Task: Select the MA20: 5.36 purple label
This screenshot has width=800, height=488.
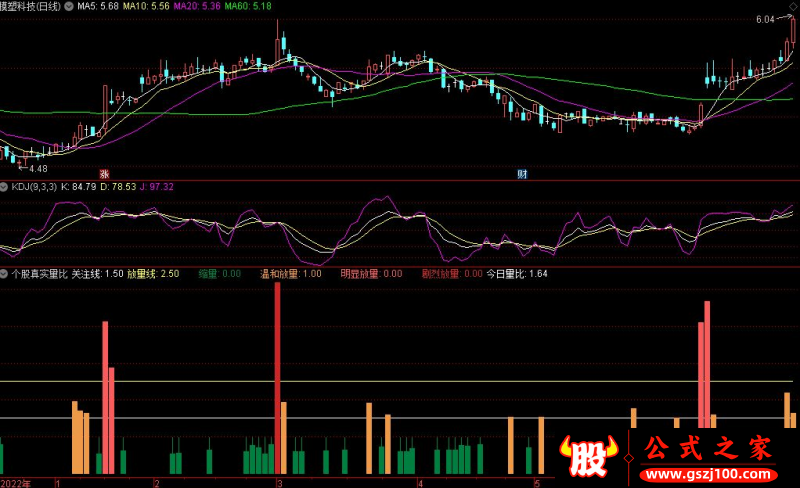Action: pos(197,6)
